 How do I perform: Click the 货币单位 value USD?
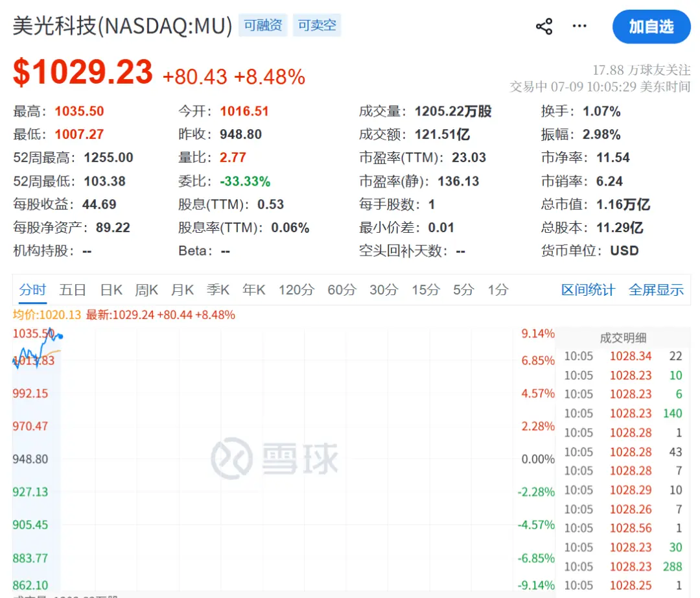tap(625, 251)
